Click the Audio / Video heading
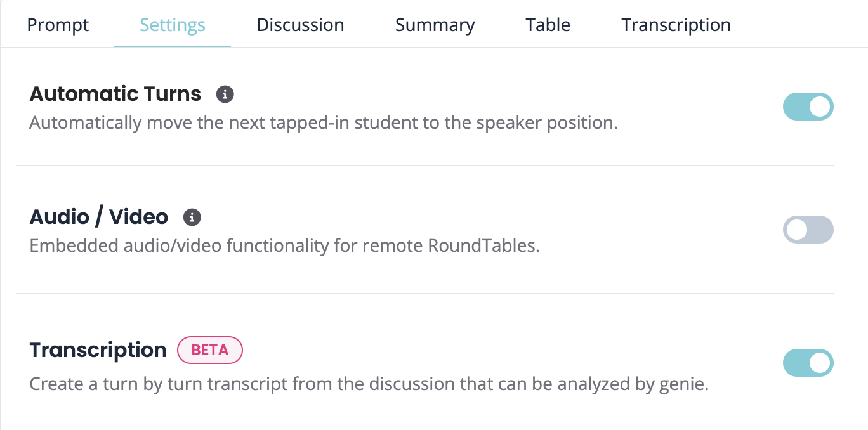Screen dimensions: 868x430 (99, 218)
